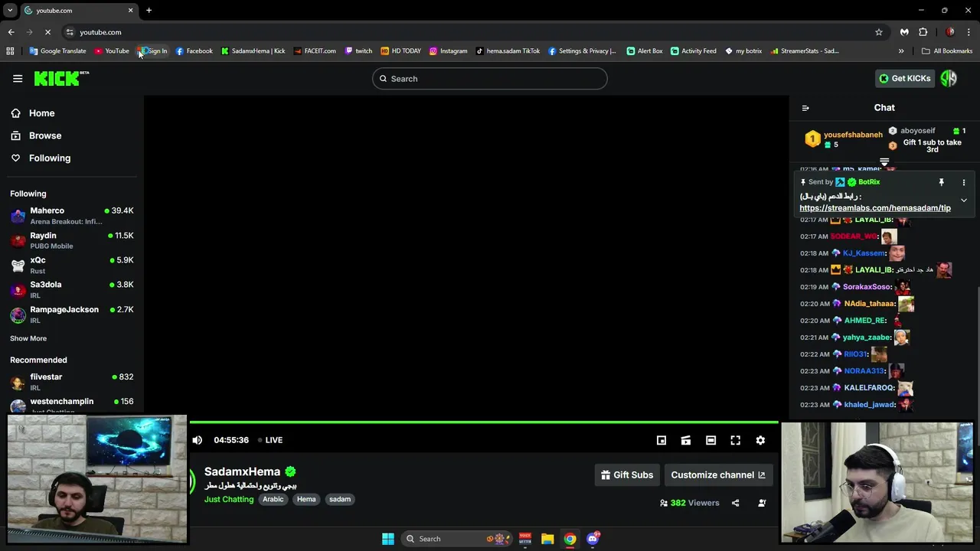Open File Explorer from taskbar
This screenshot has width=980, height=551.
coord(547,539)
